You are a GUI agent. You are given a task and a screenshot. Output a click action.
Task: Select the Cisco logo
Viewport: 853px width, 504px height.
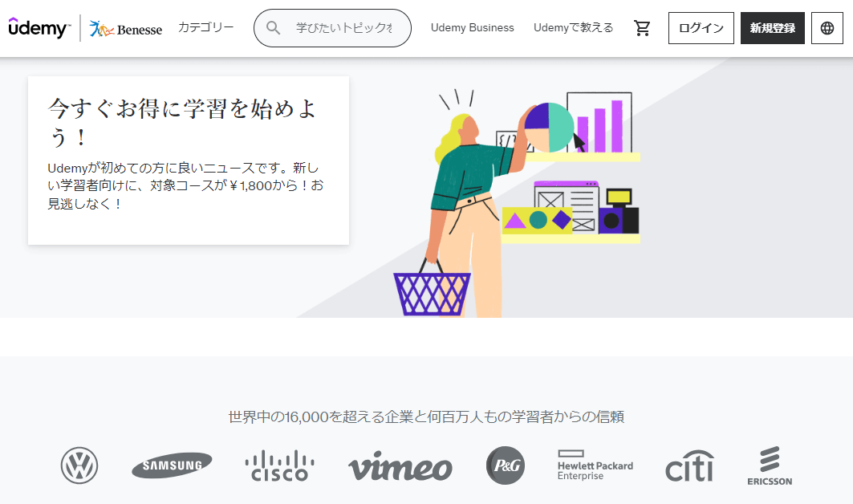(279, 466)
